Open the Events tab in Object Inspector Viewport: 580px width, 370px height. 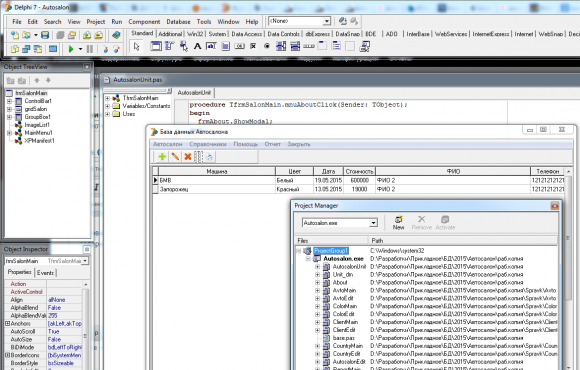pyautogui.click(x=45, y=273)
